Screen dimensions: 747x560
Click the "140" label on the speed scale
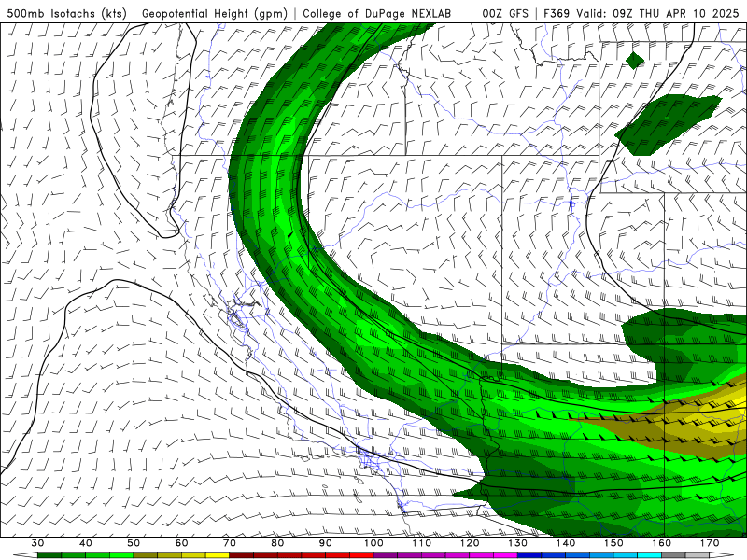(x=566, y=543)
